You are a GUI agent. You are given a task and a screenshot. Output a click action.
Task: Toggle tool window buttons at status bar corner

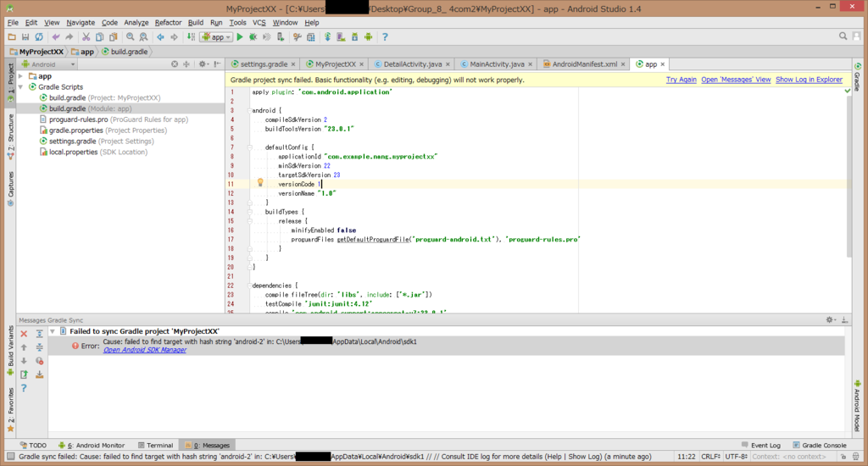10,457
